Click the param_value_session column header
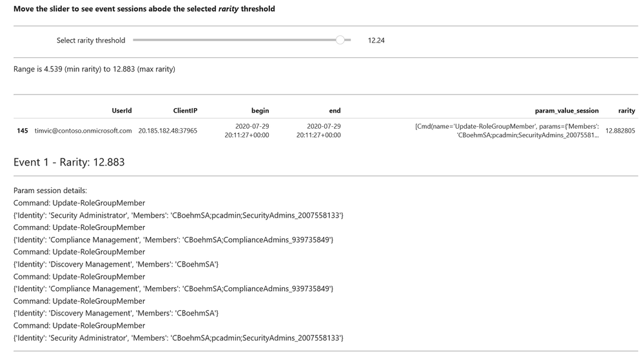 point(567,110)
